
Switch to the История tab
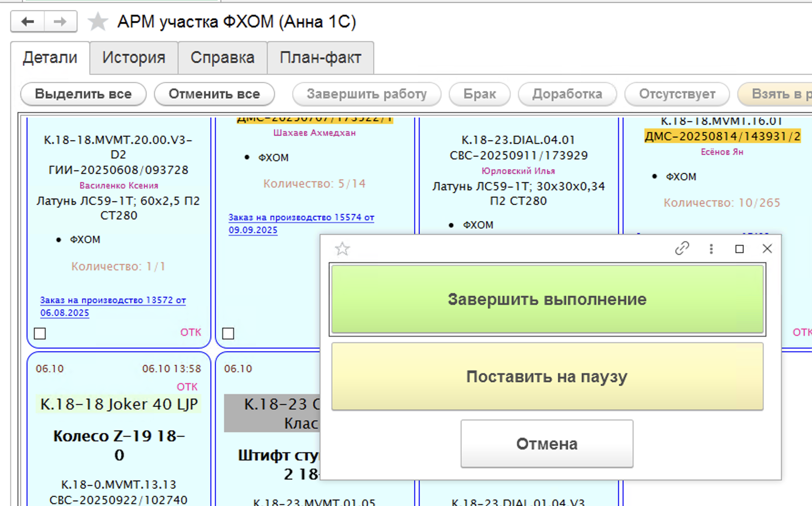pyautogui.click(x=133, y=58)
